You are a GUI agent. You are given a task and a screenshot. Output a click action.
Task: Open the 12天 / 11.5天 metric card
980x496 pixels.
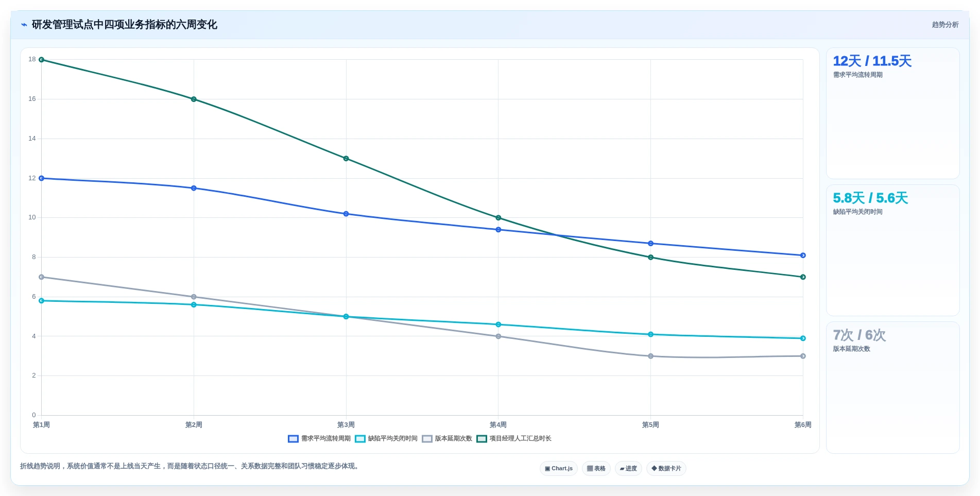click(892, 113)
